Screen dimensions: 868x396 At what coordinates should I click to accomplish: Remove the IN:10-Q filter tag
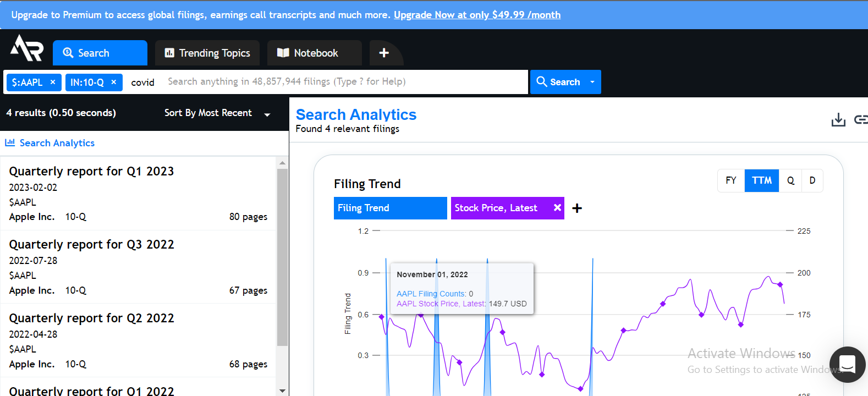point(114,82)
